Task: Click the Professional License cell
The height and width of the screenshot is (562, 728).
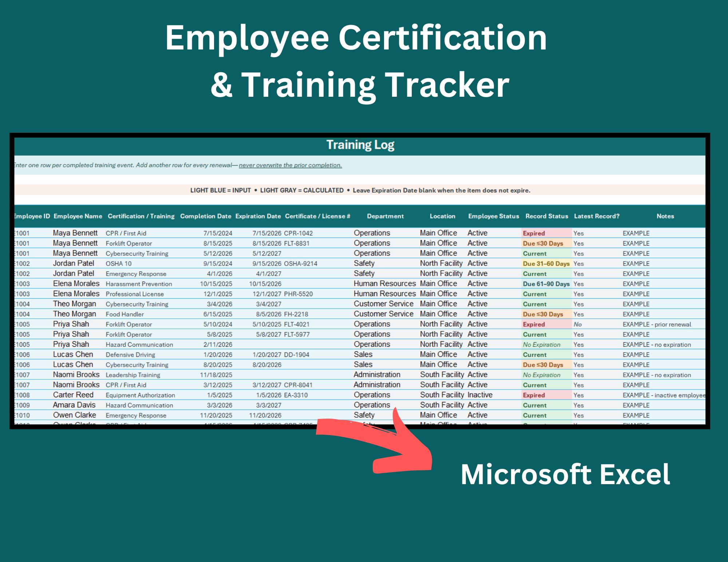Action: (x=135, y=294)
